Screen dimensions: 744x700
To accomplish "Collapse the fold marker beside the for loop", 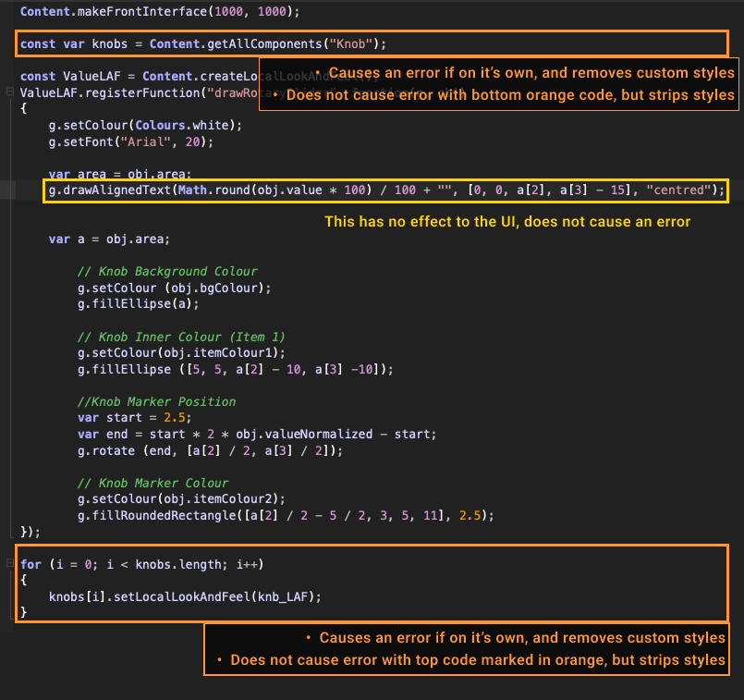I will (9, 563).
